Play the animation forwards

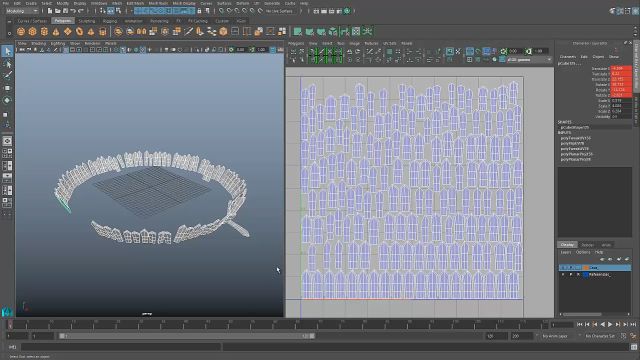[610, 324]
